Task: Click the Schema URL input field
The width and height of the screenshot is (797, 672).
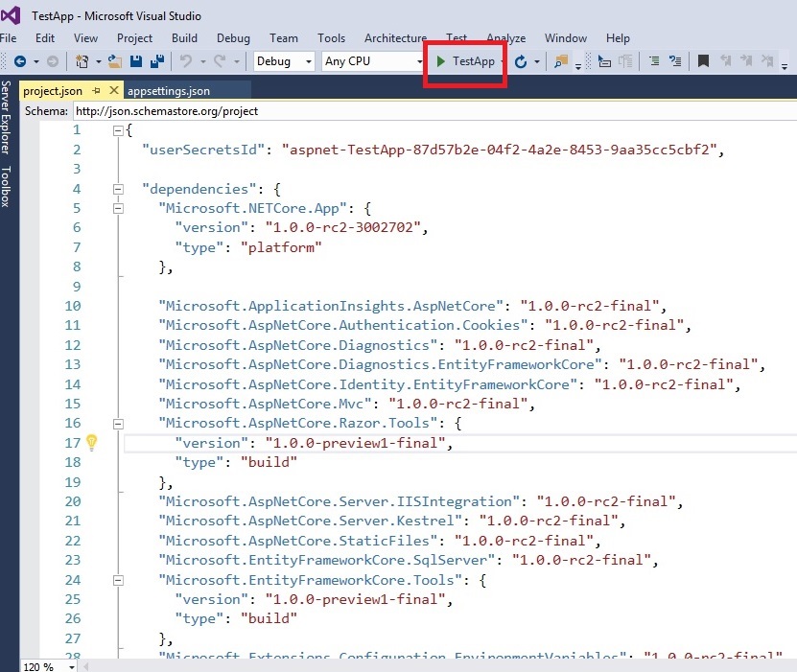Action: click(x=434, y=111)
